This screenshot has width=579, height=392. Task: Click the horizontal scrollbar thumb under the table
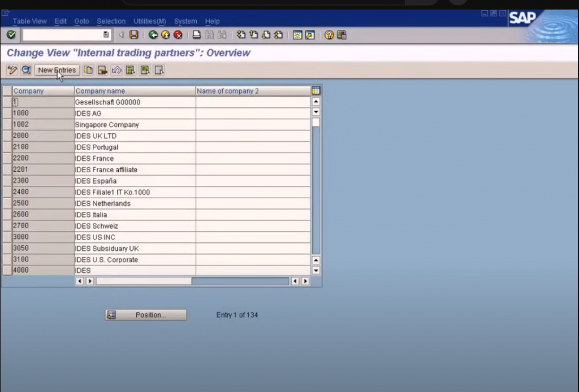point(144,281)
